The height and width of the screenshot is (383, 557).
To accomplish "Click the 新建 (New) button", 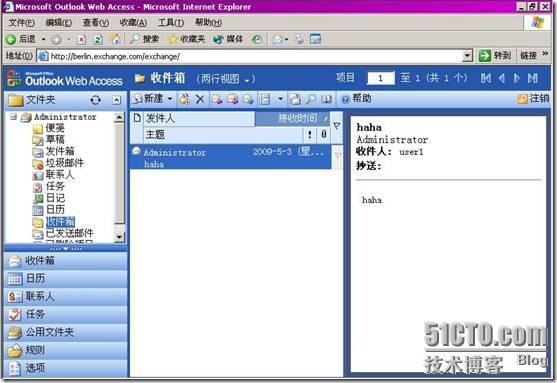I will (148, 98).
